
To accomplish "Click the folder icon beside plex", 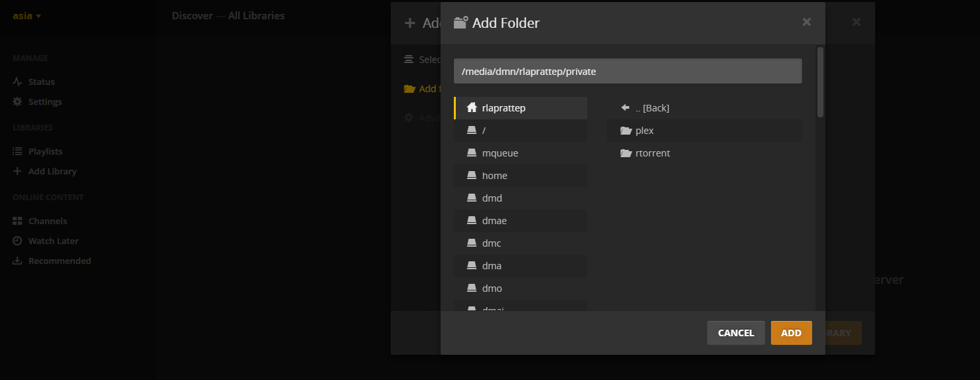I will click(x=626, y=131).
